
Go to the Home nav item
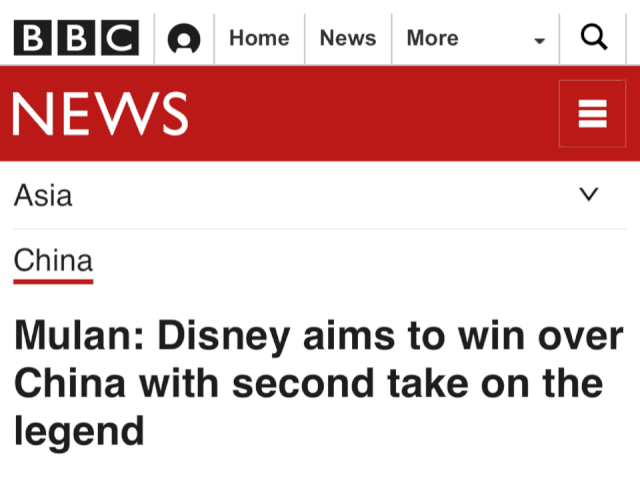tap(259, 38)
